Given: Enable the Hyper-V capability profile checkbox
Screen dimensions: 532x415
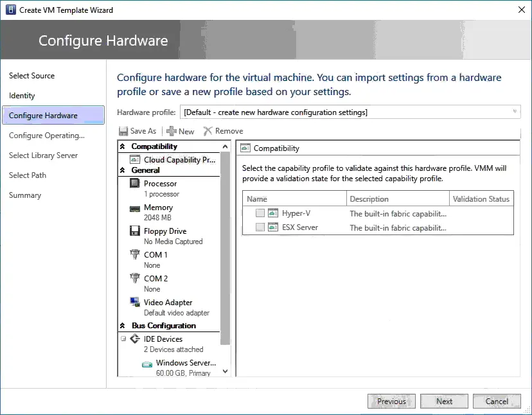Looking at the screenshot, I should point(260,213).
